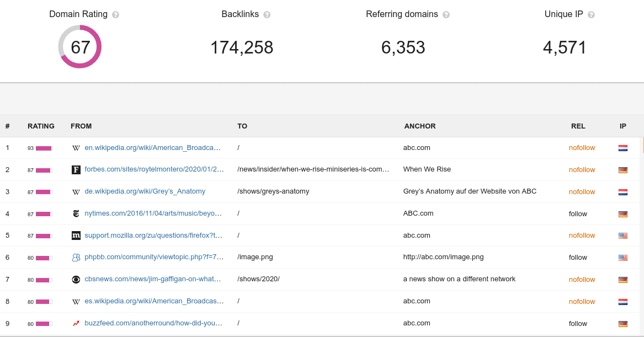The height and width of the screenshot is (337, 644).
Task: Sort by the IP column header
Action: tap(623, 126)
